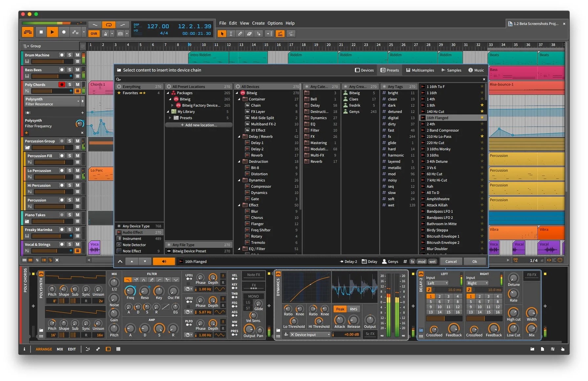Click the audition speaker icon in browser footer

point(164,261)
